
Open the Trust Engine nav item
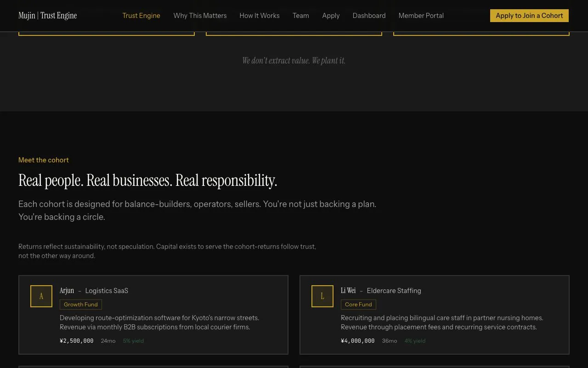pyautogui.click(x=141, y=16)
